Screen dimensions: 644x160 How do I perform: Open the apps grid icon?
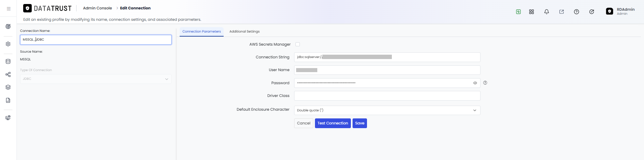tap(532, 12)
